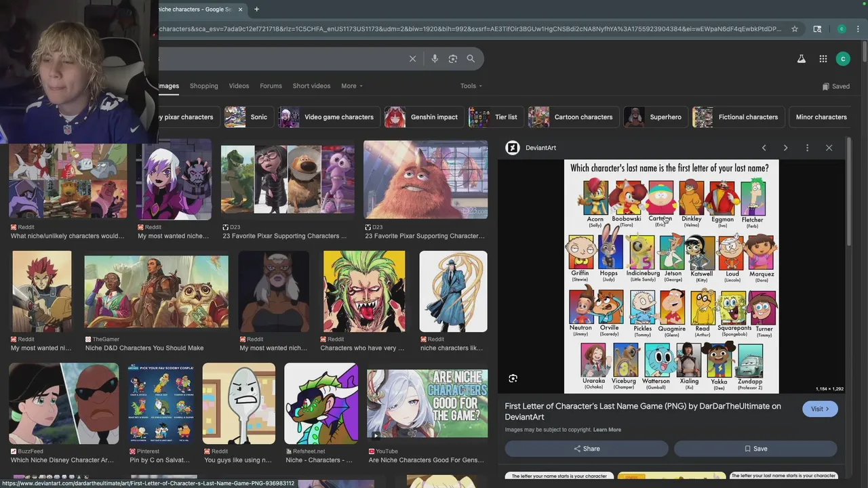Bookmark this page with the star icon
The image size is (868, 488).
795,29
